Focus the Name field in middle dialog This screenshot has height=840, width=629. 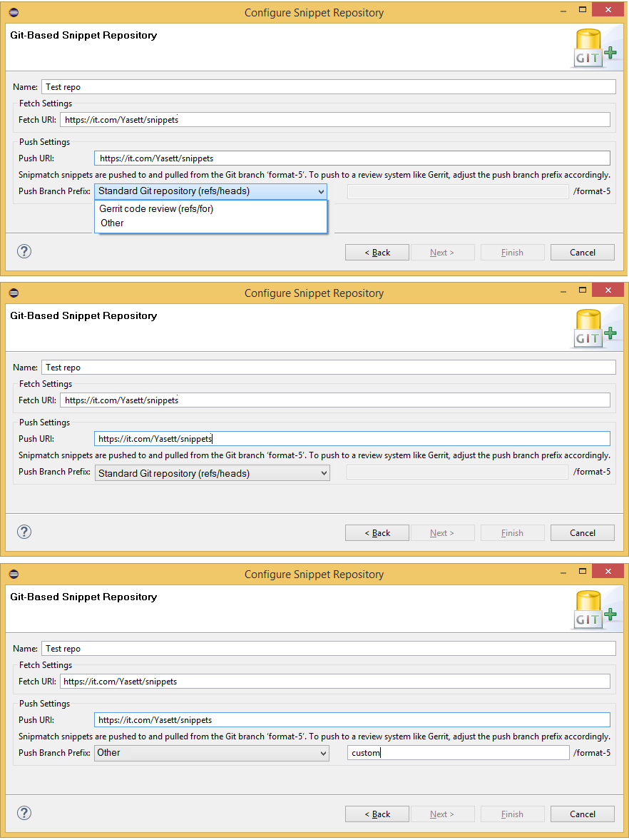coord(328,368)
